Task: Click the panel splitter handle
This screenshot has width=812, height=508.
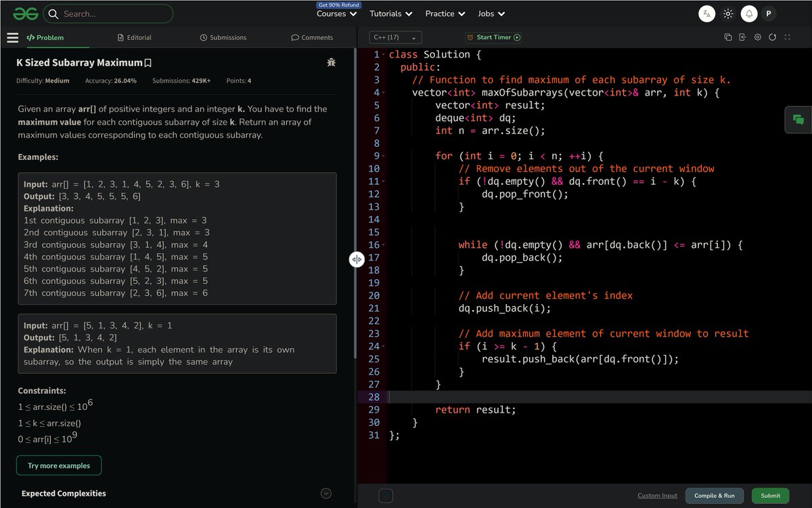Action: pyautogui.click(x=357, y=259)
